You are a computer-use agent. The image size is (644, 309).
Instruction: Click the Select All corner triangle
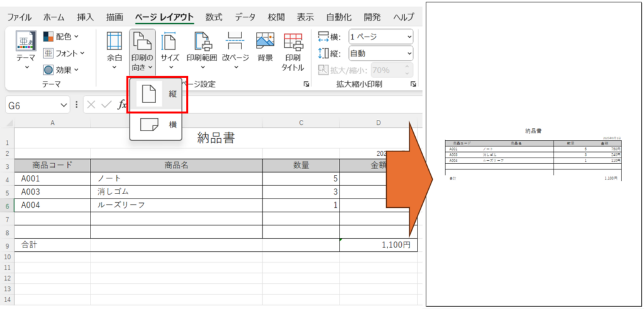pyautogui.click(x=10, y=123)
